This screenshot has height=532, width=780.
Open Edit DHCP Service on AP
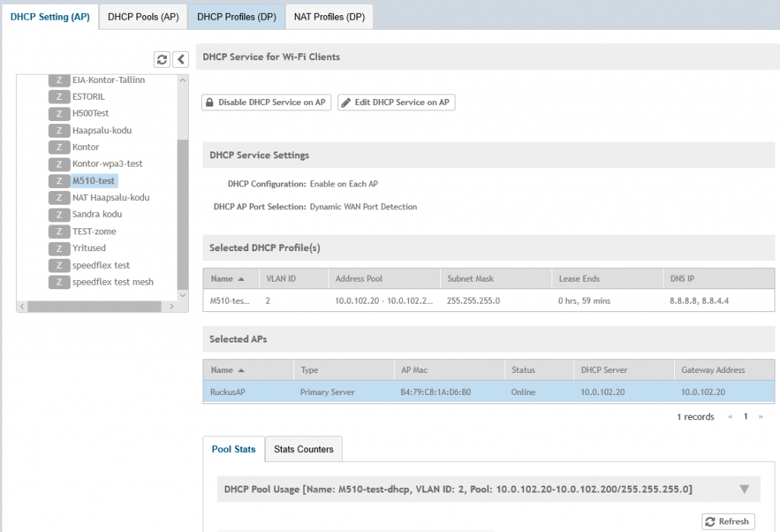[x=396, y=103]
